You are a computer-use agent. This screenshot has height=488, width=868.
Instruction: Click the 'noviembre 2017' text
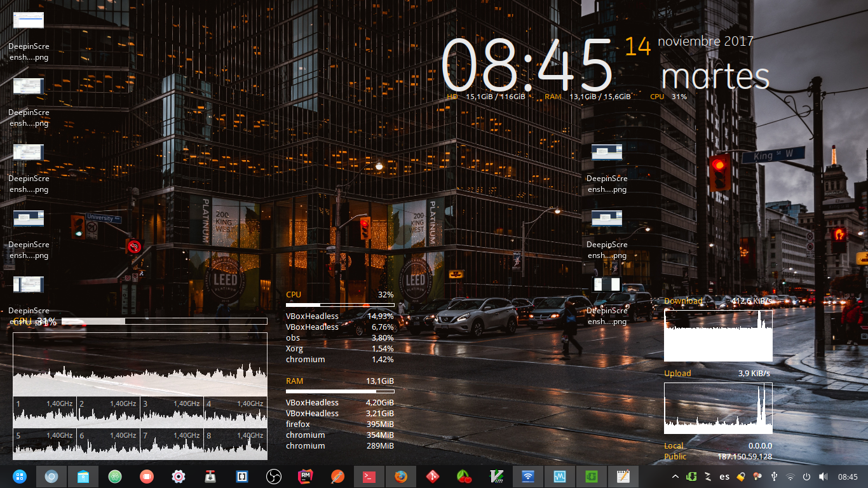coord(705,41)
